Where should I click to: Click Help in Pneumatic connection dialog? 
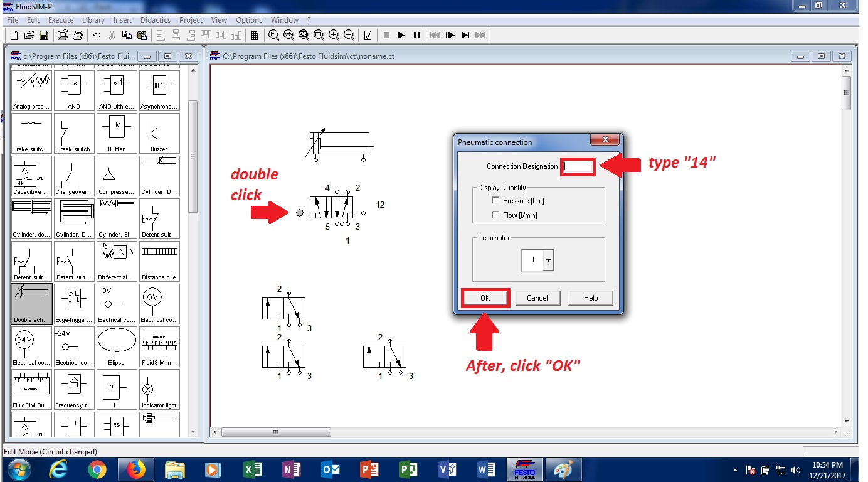coord(591,298)
